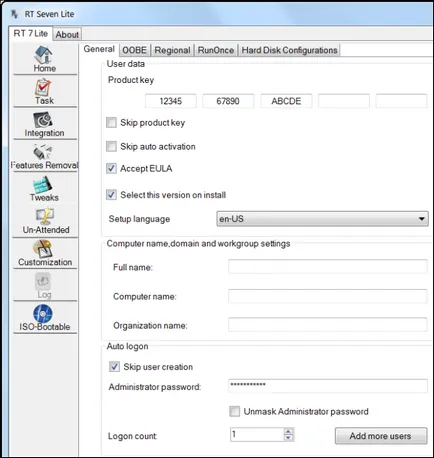Switch to the OOBE tab
Image resolution: width=434 pixels, height=458 pixels.
[x=134, y=50]
